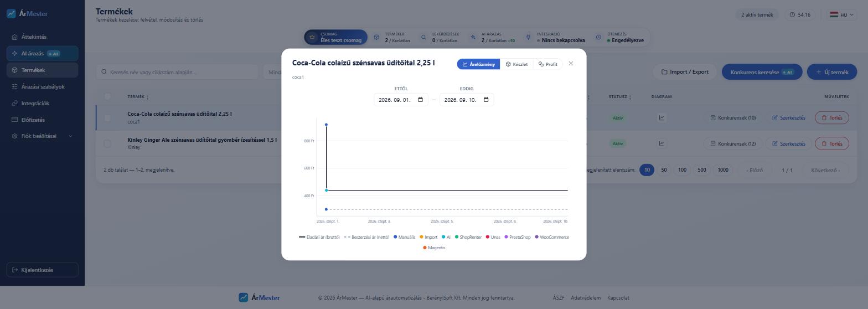The image size is (868, 309).
Task: Toggle Eladási ár (bruttó) legend series
Action: 319,237
